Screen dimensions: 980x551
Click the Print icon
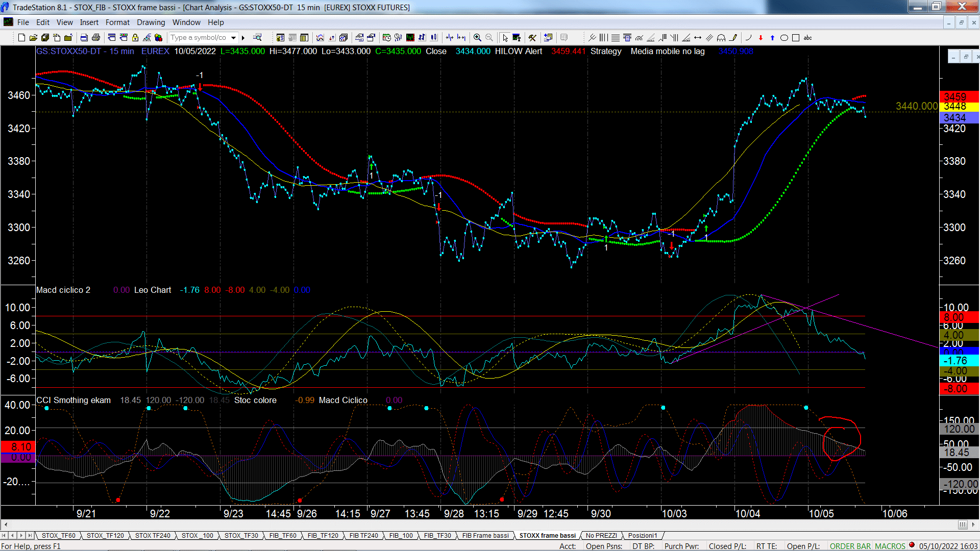pyautogui.click(x=95, y=38)
